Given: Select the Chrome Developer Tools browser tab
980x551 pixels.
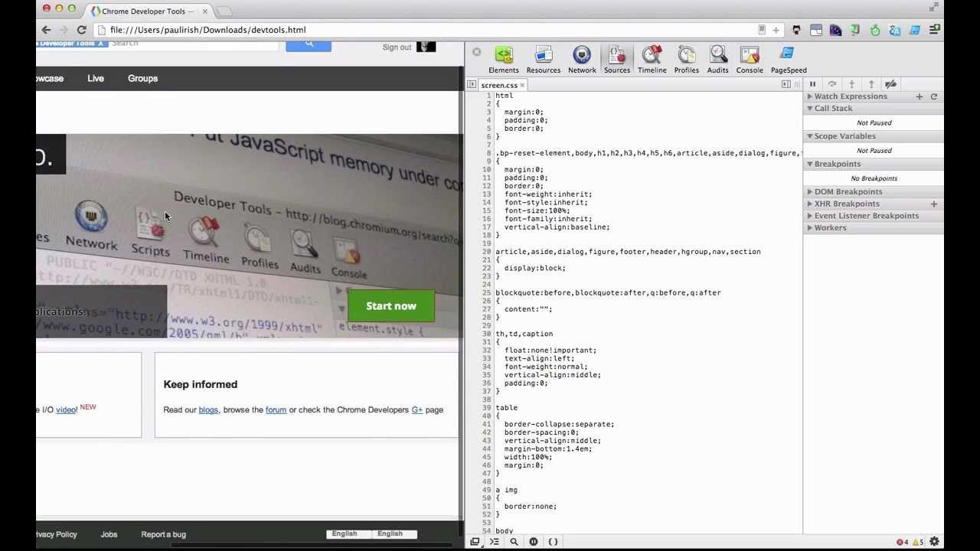Looking at the screenshot, I should pyautogui.click(x=149, y=11).
